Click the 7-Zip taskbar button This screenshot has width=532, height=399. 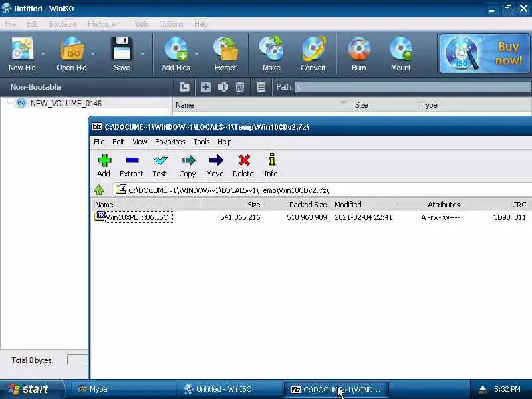(x=336, y=390)
